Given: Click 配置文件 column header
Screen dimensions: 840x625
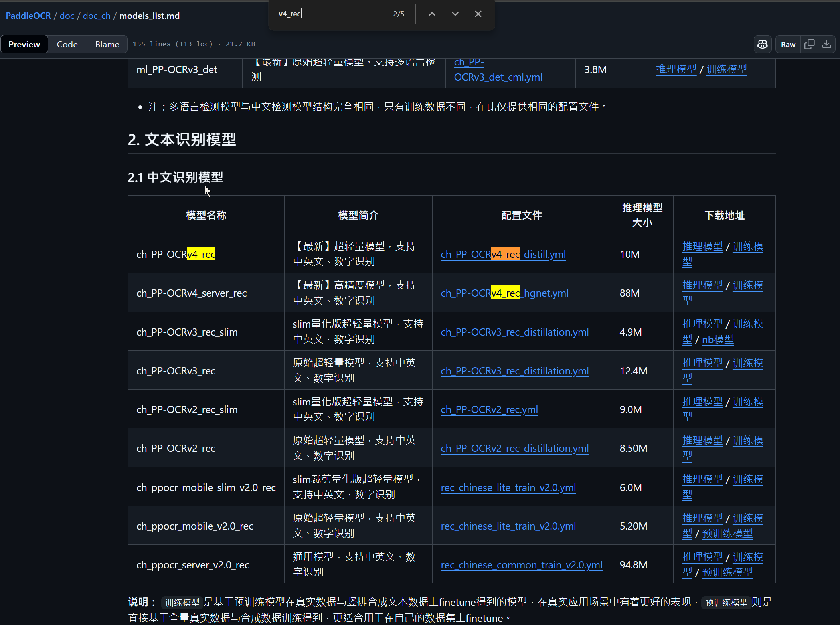Looking at the screenshot, I should pyautogui.click(x=522, y=215).
